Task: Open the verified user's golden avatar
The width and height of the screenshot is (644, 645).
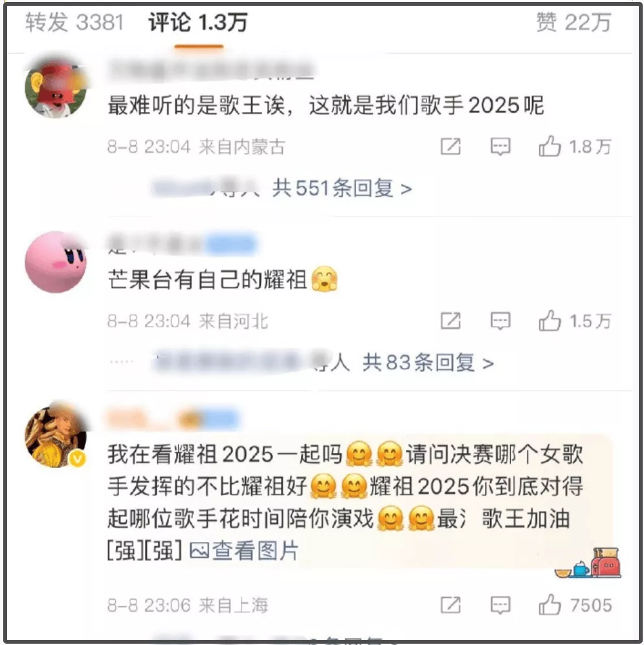Action: click(x=56, y=437)
